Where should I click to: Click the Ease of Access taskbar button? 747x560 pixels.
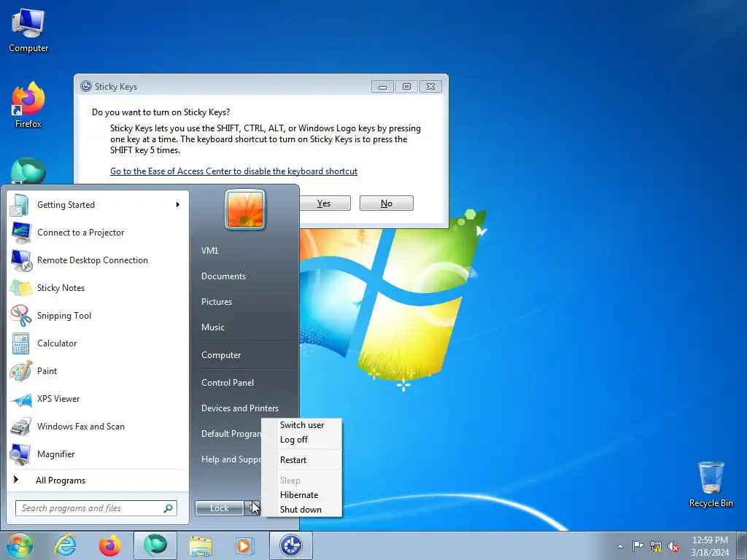point(291,545)
